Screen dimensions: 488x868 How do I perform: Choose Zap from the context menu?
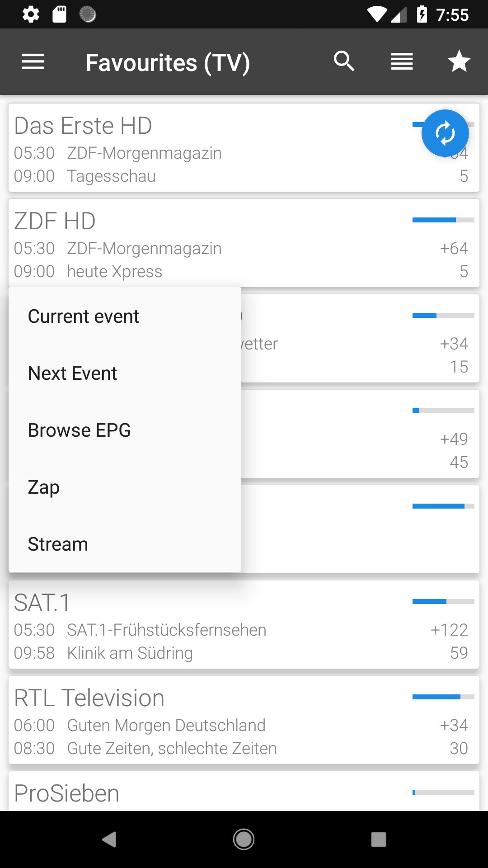[x=44, y=487]
